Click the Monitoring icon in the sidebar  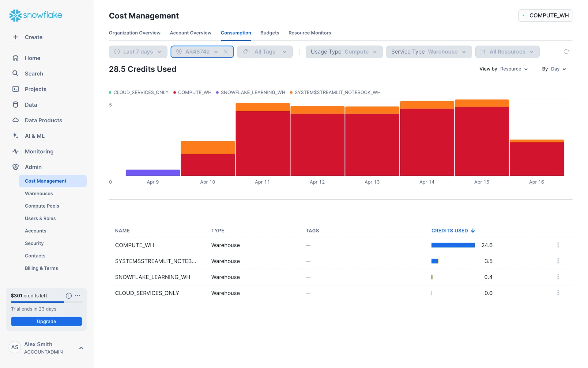coord(16,151)
